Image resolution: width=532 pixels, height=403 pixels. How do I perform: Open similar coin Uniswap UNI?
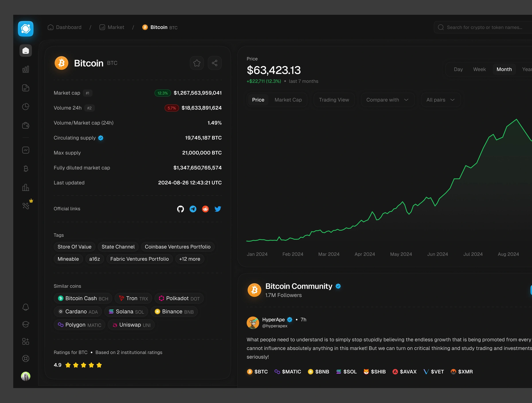pyautogui.click(x=131, y=325)
